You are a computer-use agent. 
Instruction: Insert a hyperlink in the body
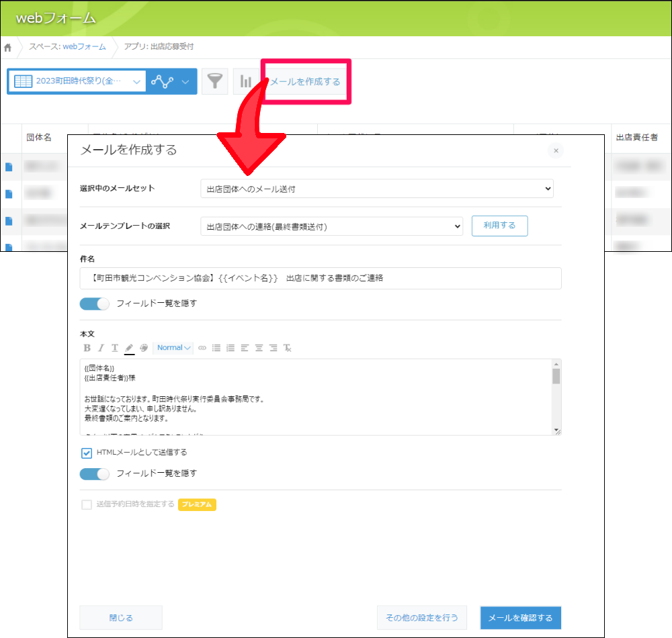point(202,348)
